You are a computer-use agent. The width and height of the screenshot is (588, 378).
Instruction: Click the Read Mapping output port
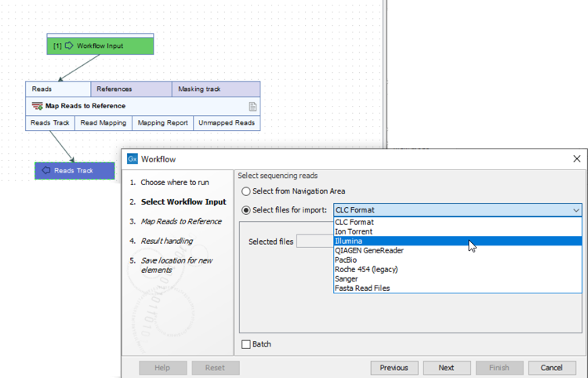point(103,123)
